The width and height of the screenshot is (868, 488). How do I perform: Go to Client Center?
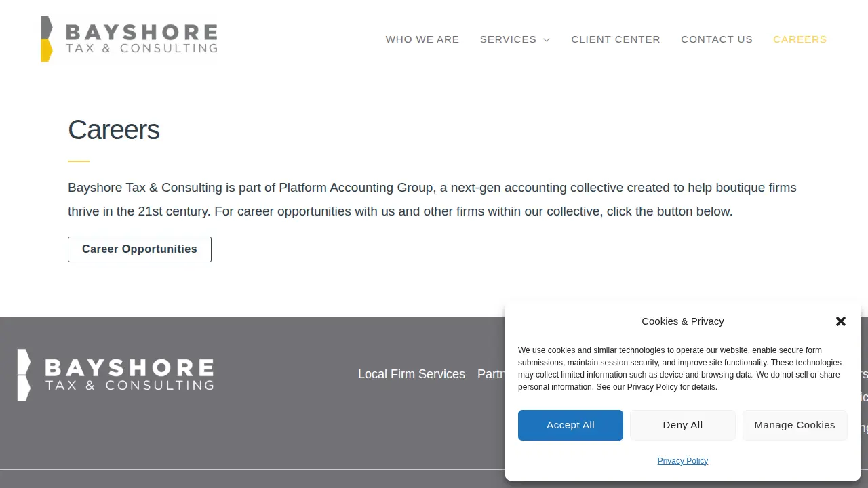pos(616,39)
